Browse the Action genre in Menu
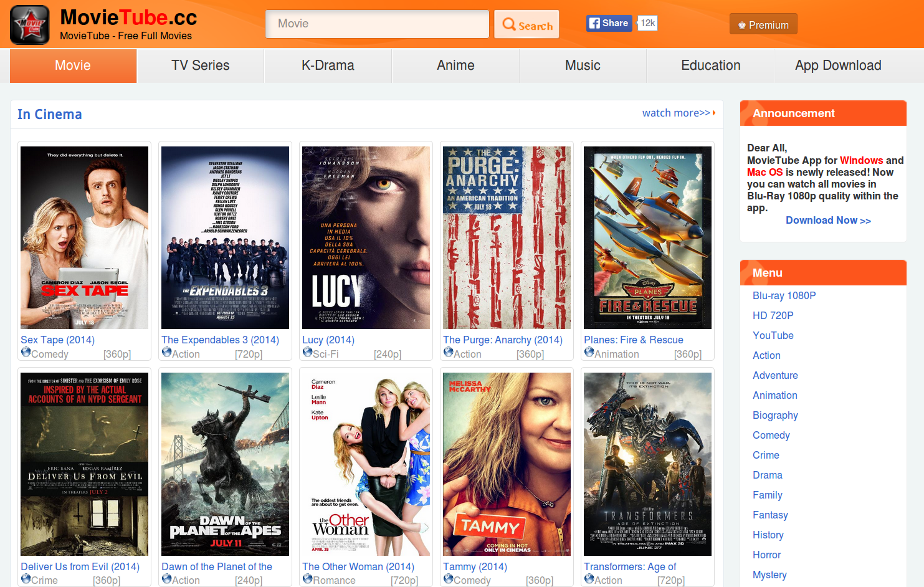Screen dimensions: 924x587 tap(766, 355)
